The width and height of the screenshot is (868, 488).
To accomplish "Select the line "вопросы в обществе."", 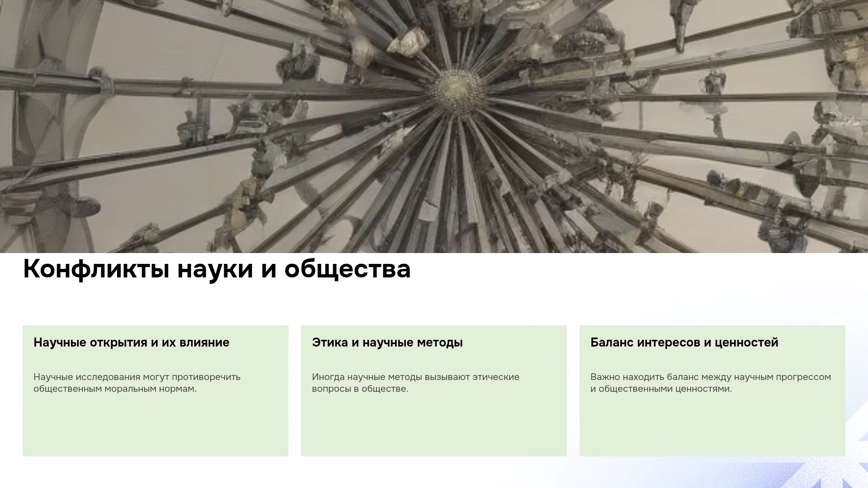I will tap(360, 389).
